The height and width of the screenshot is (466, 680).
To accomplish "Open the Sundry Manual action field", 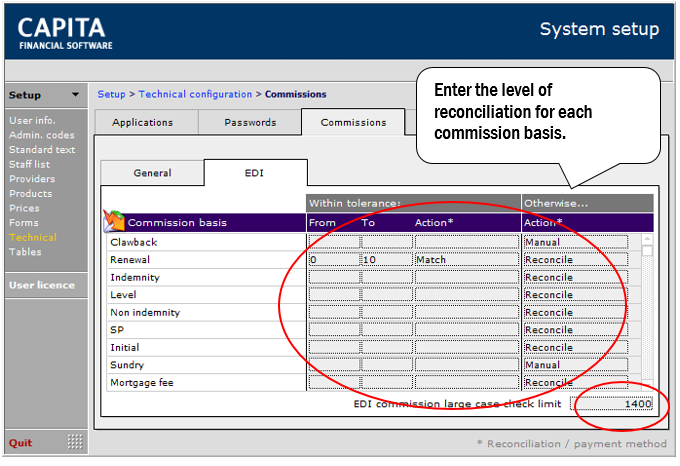I will pyautogui.click(x=576, y=365).
